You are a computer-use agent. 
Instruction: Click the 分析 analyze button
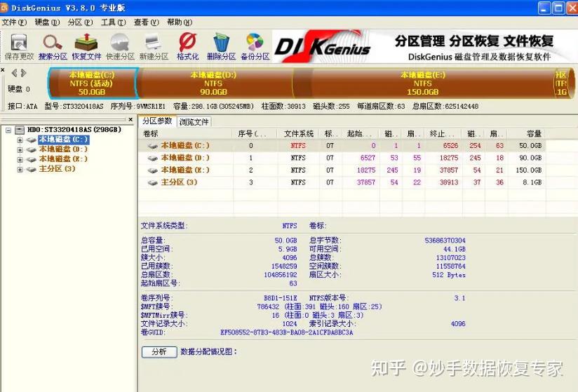click(159, 352)
